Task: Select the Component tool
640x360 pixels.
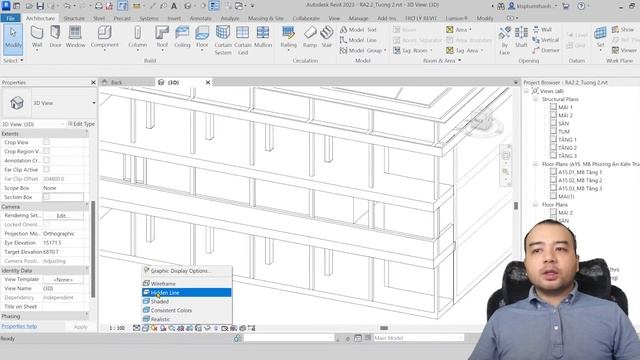Action: tap(104, 38)
